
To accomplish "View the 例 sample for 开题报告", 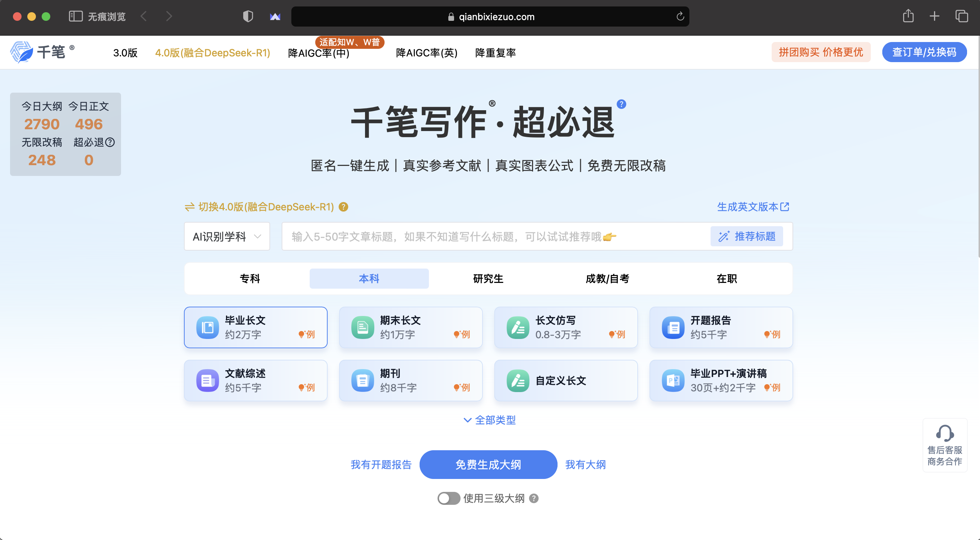I will [x=773, y=335].
